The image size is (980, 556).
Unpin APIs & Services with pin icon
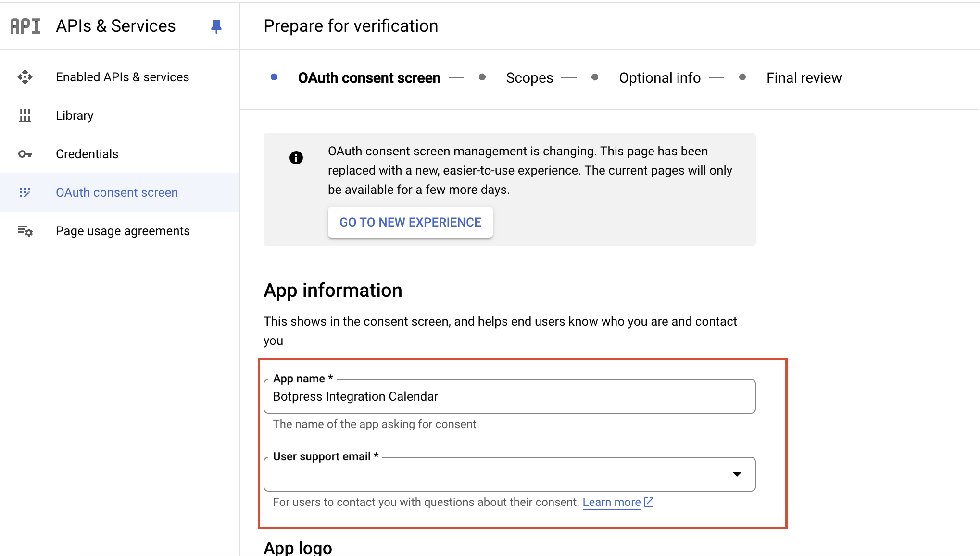216,26
